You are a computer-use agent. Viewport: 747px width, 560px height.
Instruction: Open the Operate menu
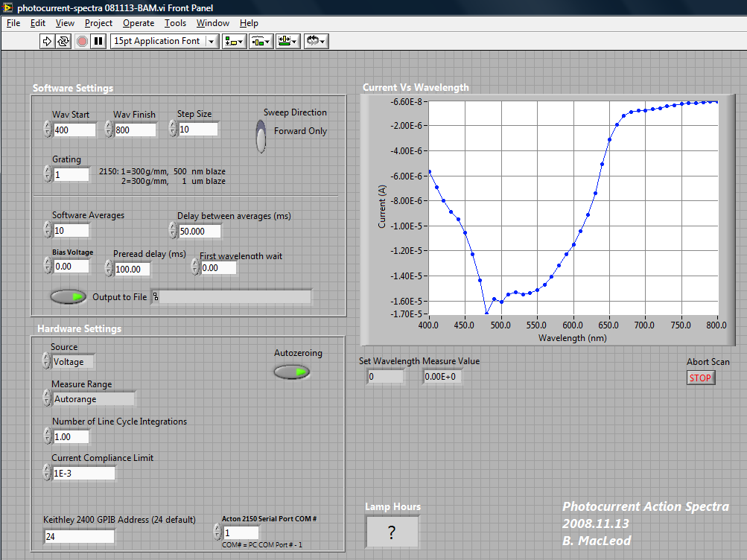139,23
